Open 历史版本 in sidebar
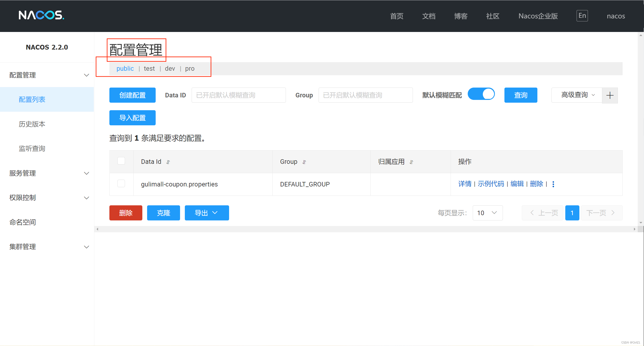 47,124
